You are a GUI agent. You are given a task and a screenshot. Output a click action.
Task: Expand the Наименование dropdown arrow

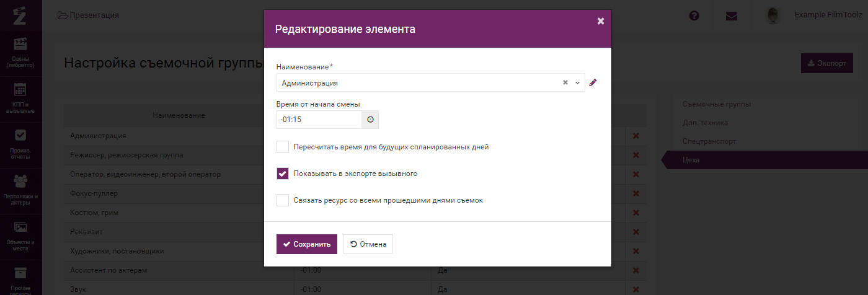tap(577, 82)
